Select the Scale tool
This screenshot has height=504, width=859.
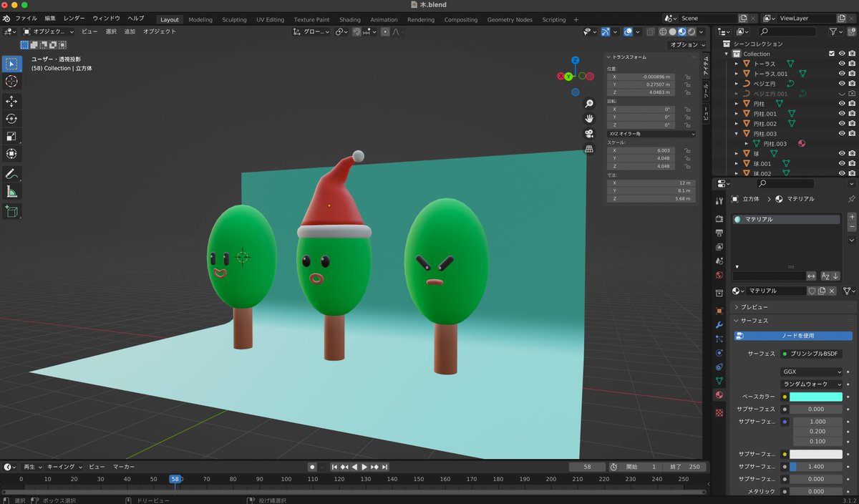[11, 136]
